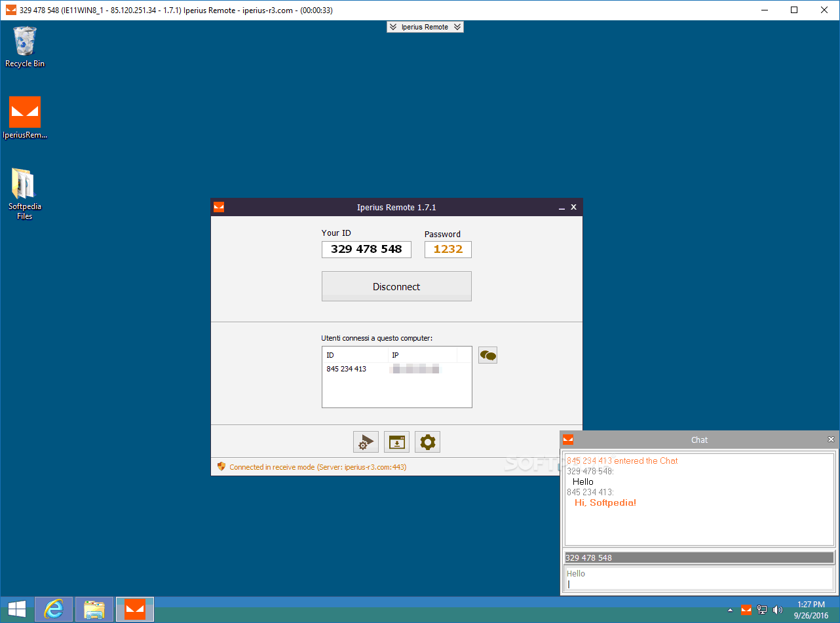This screenshot has width=840, height=623.
Task: Click the "845 234 413 entered the Chat" line
Action: click(x=622, y=461)
